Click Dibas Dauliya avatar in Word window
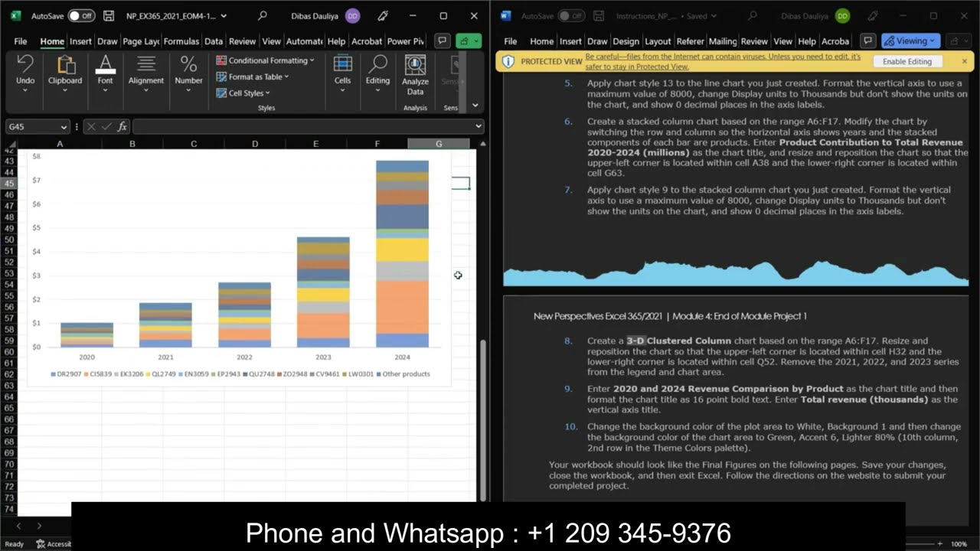The height and width of the screenshot is (551, 980). pyautogui.click(x=842, y=15)
